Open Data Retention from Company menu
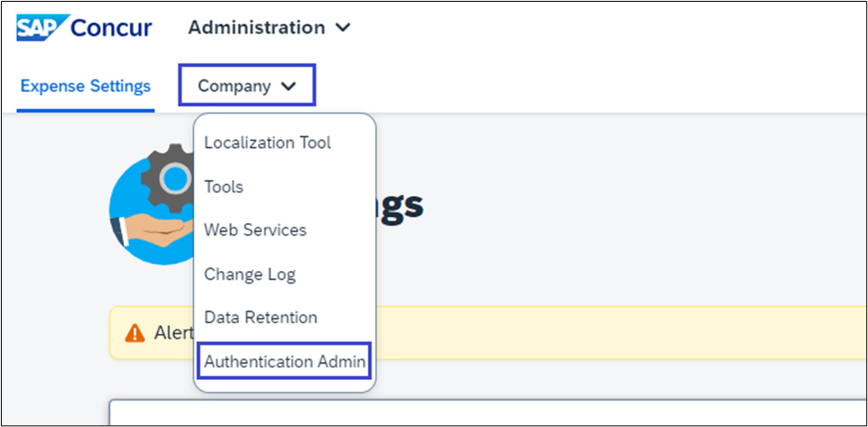The height and width of the screenshot is (427, 868). pos(261,317)
